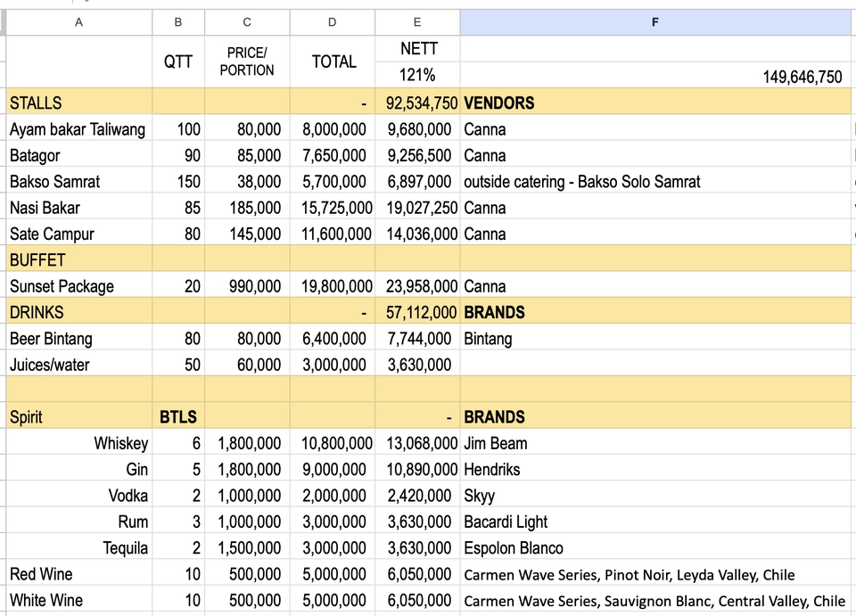Select nett cell 23,958,000
This screenshot has width=856, height=616.
click(x=417, y=284)
